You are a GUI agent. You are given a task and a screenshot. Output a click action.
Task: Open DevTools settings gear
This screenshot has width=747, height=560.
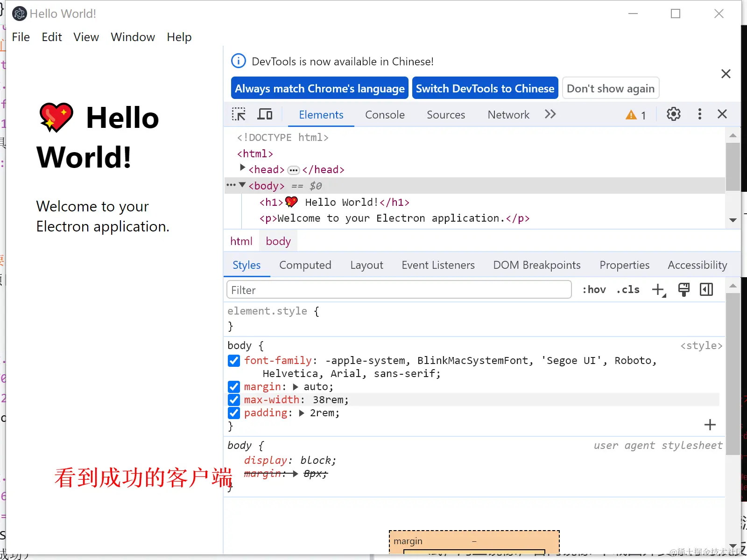673,114
